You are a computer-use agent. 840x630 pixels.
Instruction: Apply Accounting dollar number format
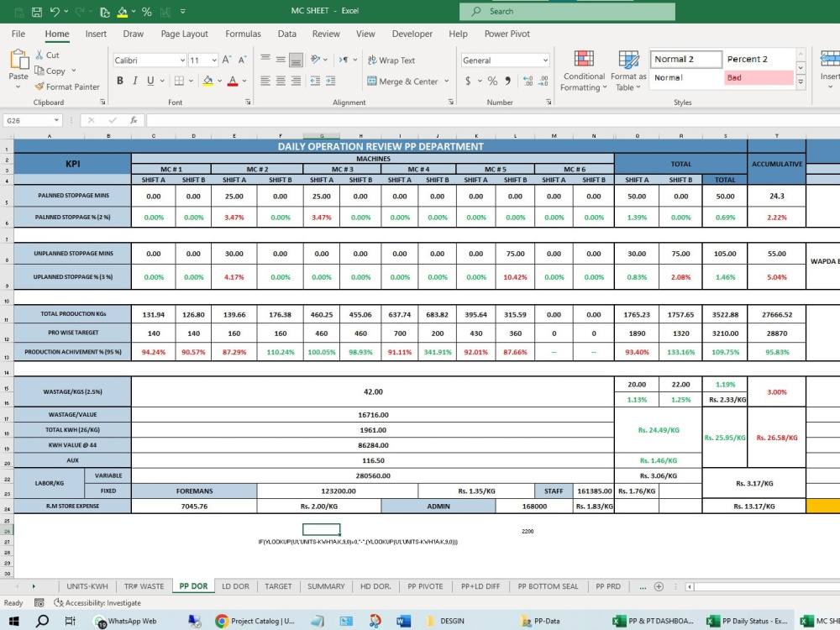click(x=468, y=81)
